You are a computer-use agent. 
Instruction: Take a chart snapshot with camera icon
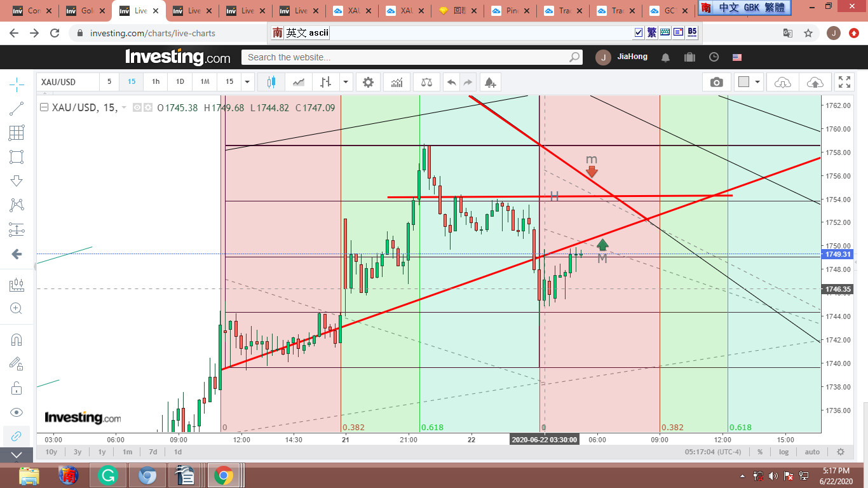[x=716, y=82]
